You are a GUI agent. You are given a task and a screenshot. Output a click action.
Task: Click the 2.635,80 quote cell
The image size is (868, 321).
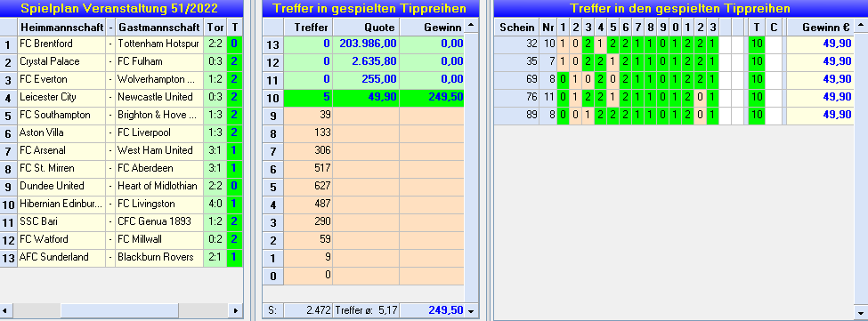click(x=366, y=62)
